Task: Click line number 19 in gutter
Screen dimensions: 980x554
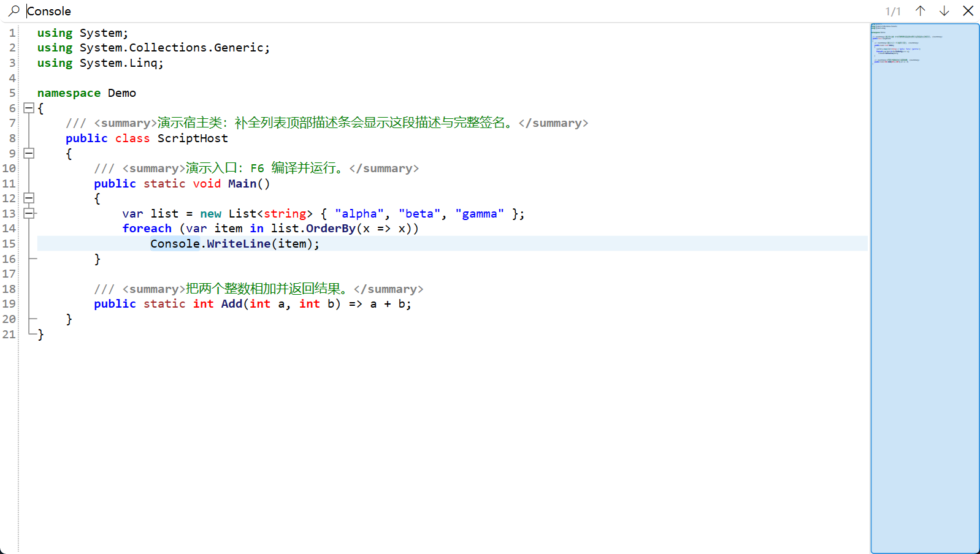Action: (9, 303)
